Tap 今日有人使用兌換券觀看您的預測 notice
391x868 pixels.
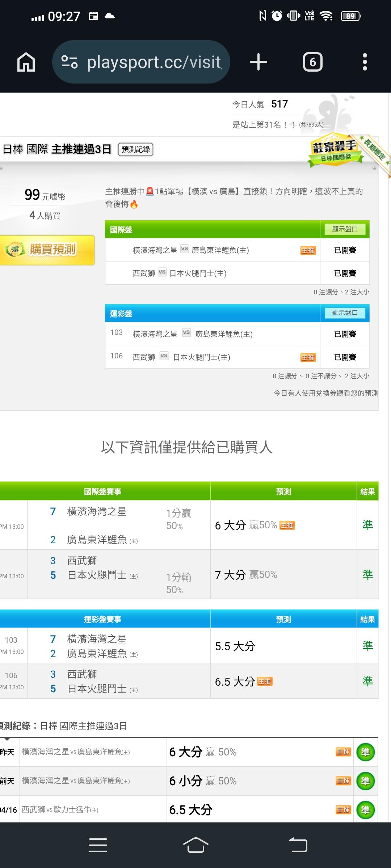326,393
